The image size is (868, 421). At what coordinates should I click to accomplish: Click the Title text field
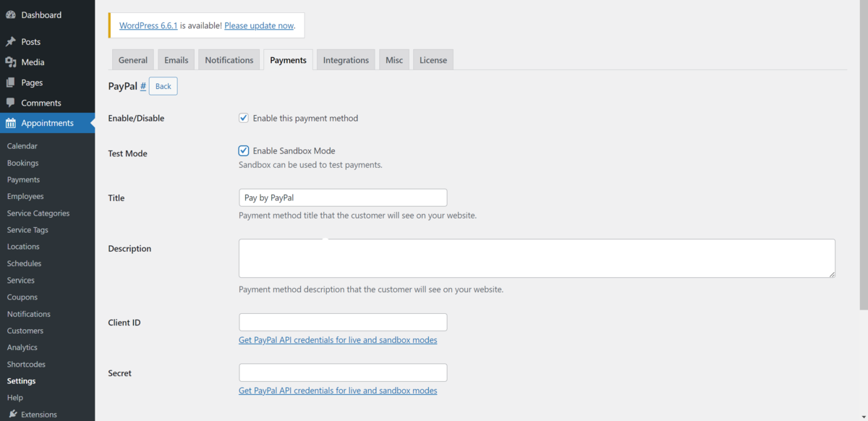click(343, 197)
